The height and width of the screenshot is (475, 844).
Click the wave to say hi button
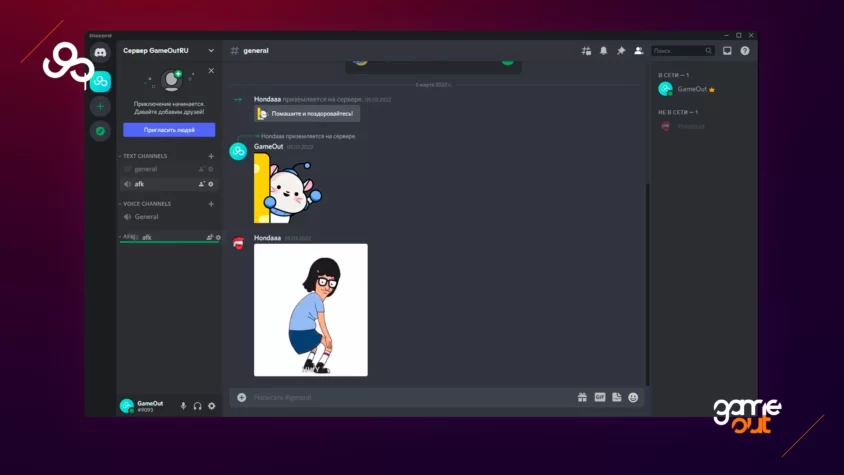click(307, 114)
